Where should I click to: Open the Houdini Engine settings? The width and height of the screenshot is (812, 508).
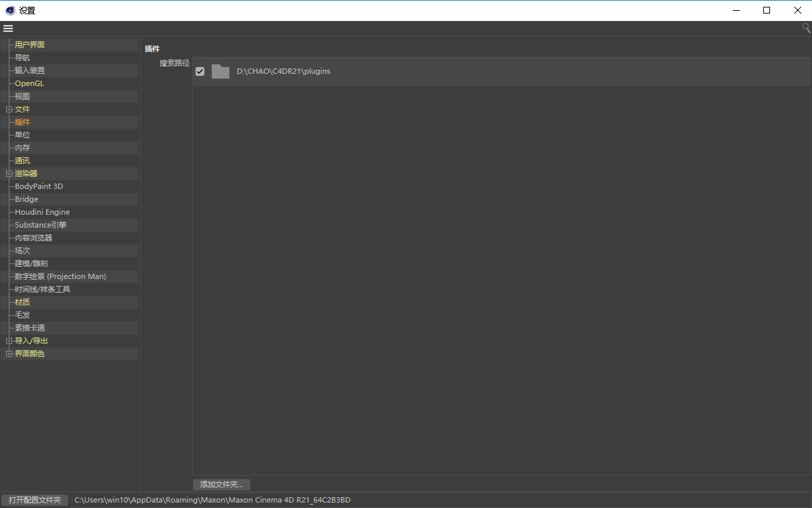pyautogui.click(x=42, y=212)
